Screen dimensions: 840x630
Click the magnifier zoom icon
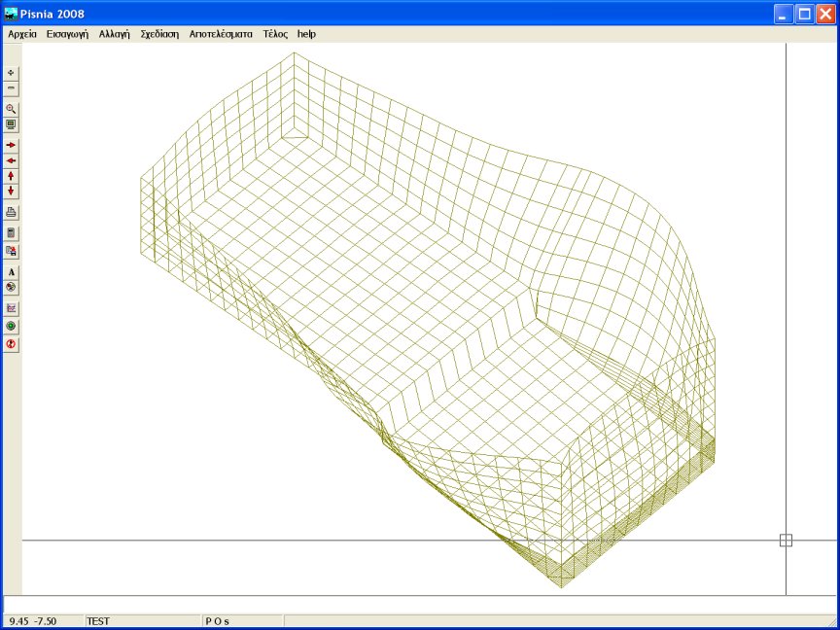point(12,109)
